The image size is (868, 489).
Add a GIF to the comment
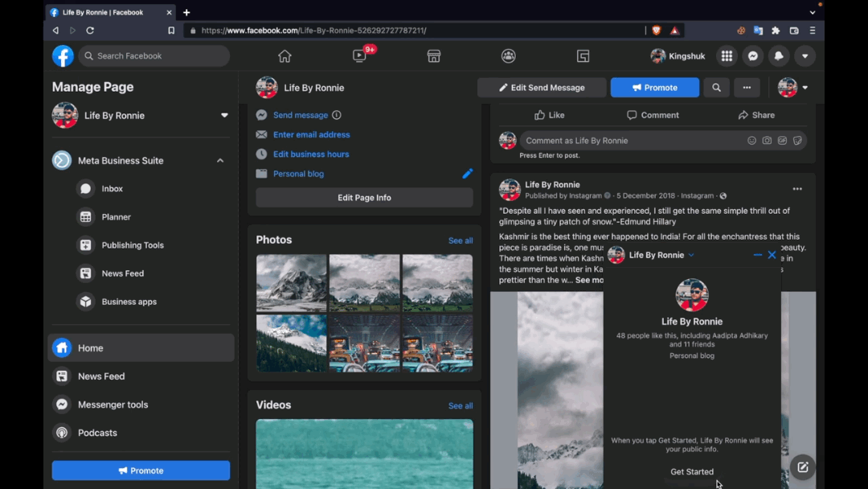[x=782, y=141]
